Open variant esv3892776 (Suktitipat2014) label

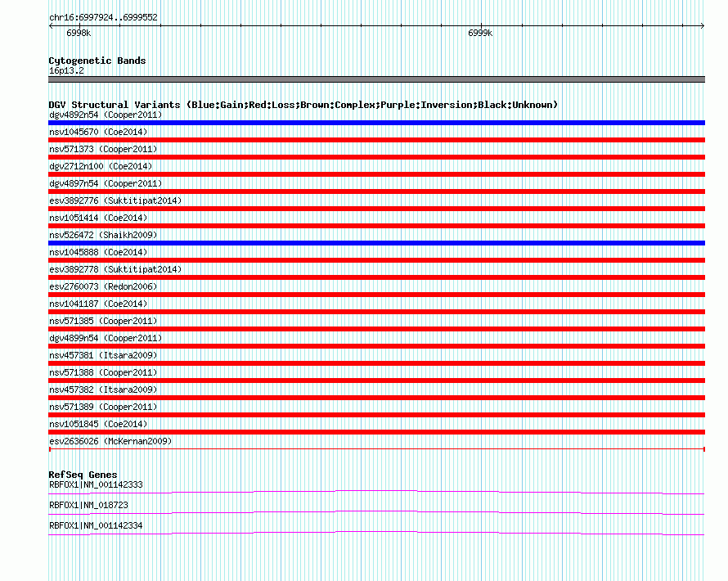pos(115,200)
